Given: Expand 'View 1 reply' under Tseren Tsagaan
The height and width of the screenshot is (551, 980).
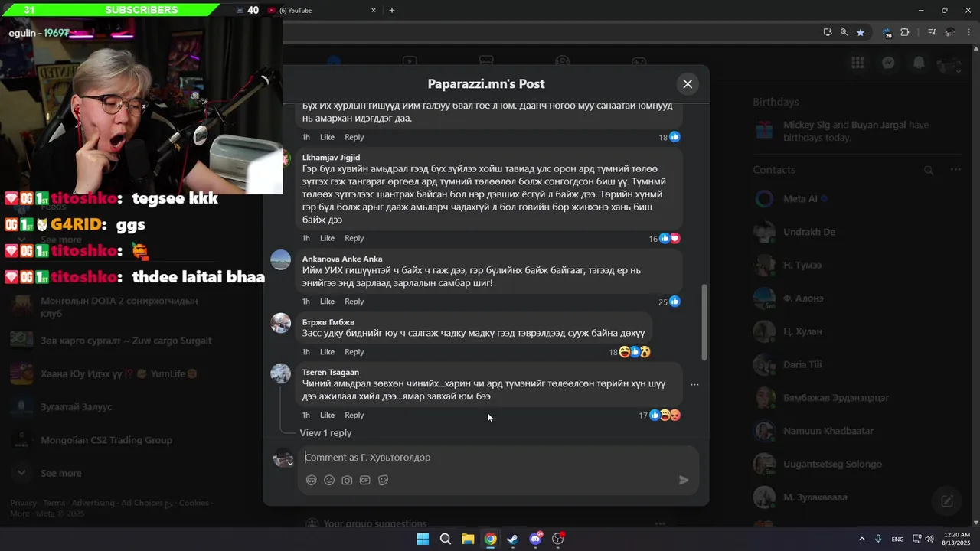Looking at the screenshot, I should (325, 433).
